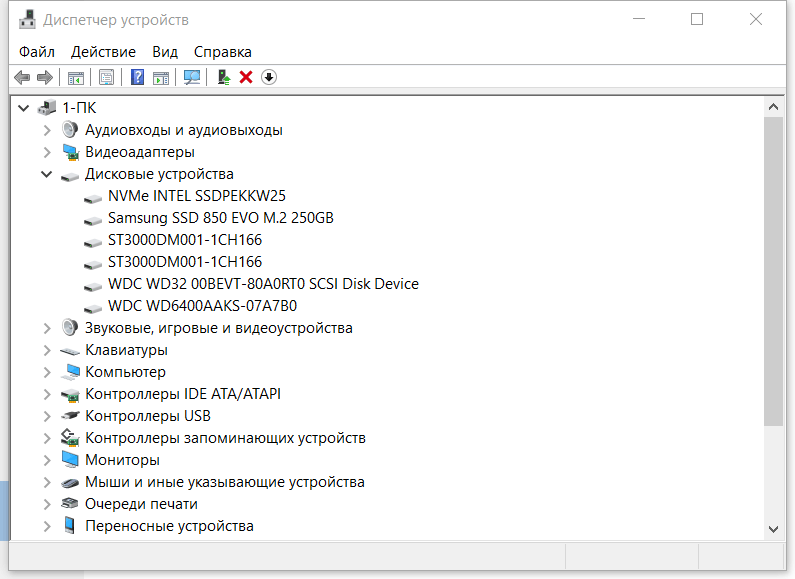Select the Дисковые устройства label
Screen dimensions: 795x579
159,174
